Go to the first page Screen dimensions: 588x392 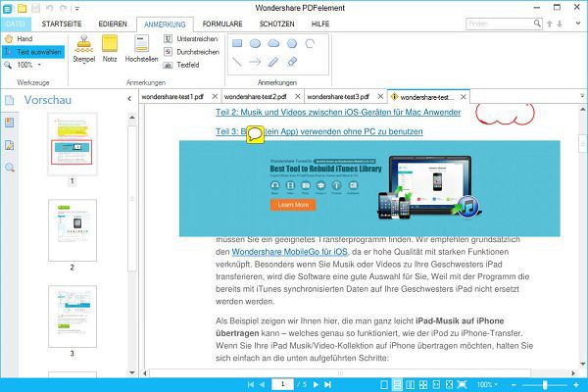pyautogui.click(x=251, y=384)
